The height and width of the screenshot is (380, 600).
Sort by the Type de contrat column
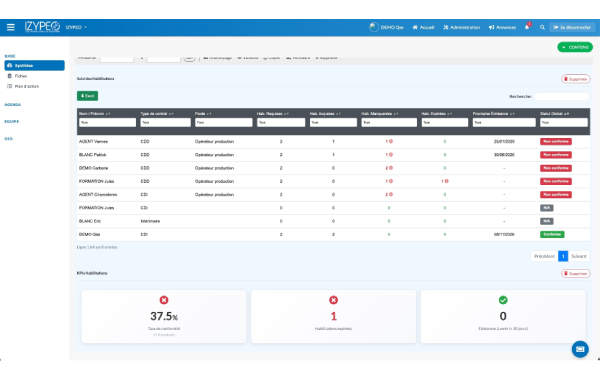click(157, 114)
